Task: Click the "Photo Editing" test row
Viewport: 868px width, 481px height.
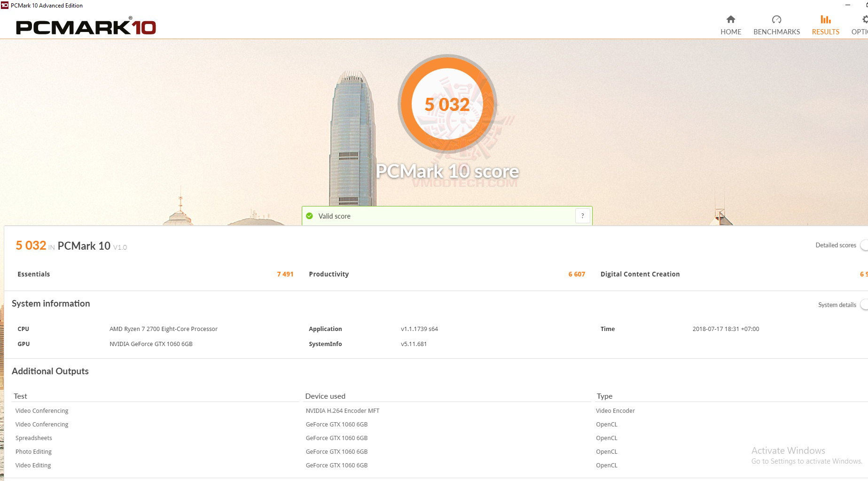Action: [x=33, y=452]
